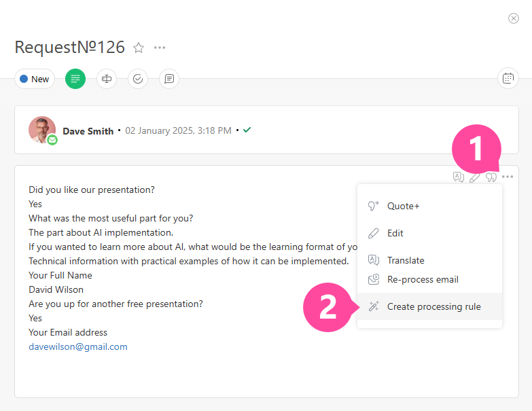The width and height of the screenshot is (532, 411).
Task: Click the translate icon above message
Action: 459,177
